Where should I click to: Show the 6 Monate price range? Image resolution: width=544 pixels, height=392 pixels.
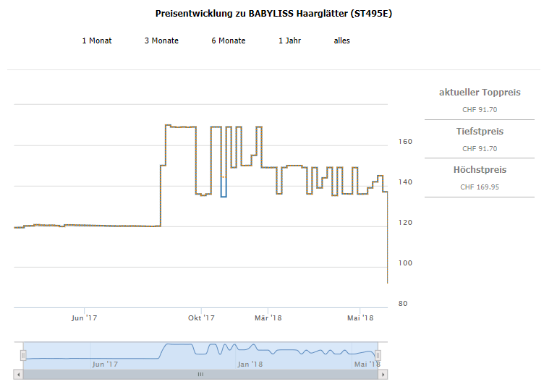coord(228,41)
